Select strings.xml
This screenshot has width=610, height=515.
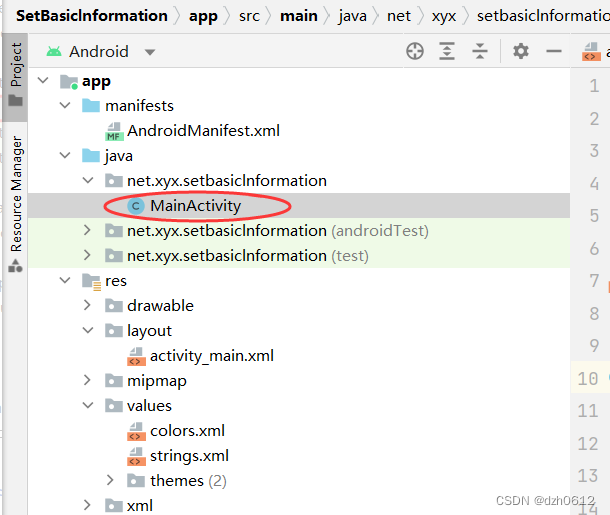(189, 456)
